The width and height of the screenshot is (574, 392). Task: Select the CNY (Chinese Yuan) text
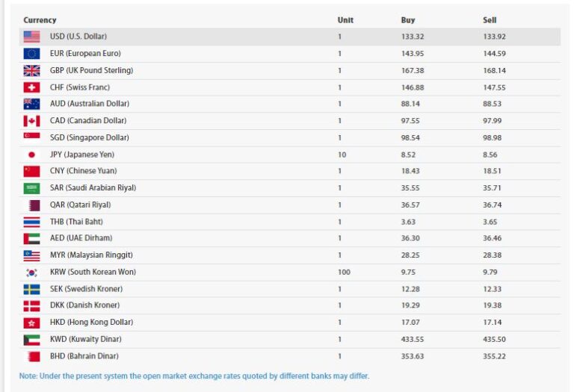pos(82,171)
